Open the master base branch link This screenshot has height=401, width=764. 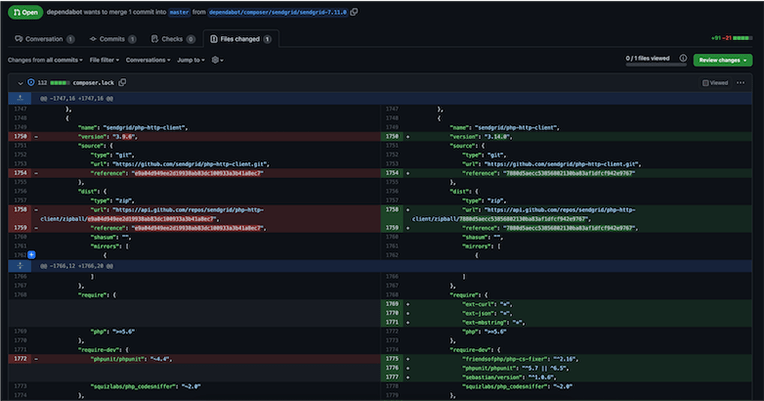pos(179,12)
